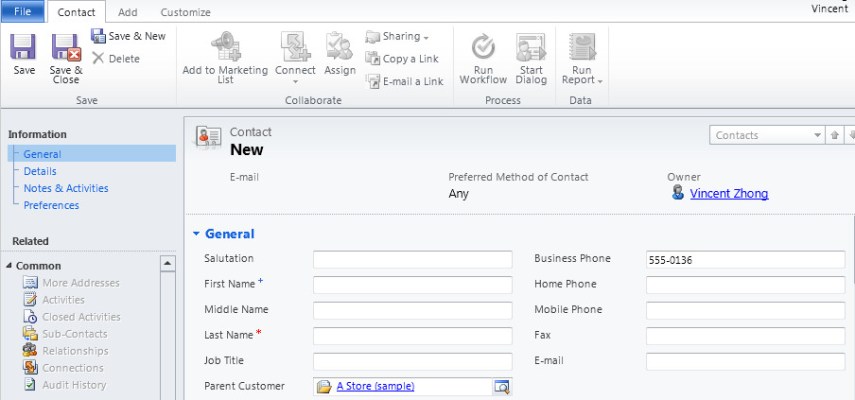Collapse the General form section

coord(196,234)
